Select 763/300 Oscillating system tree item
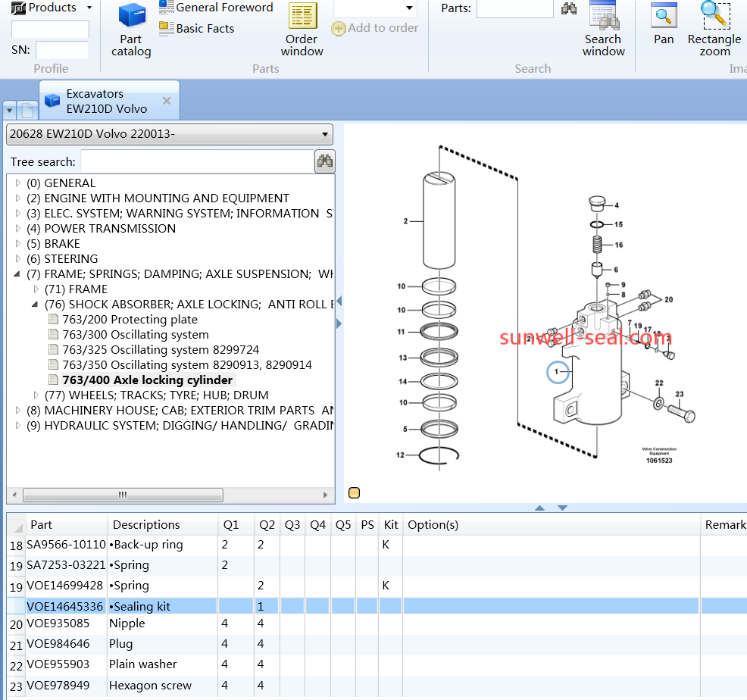747x700 pixels. click(x=136, y=335)
